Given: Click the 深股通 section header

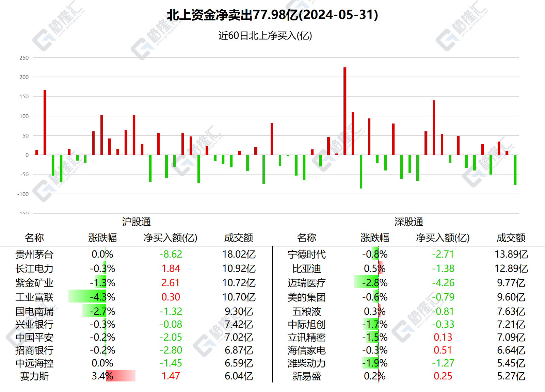Looking at the screenshot, I should click(409, 222).
